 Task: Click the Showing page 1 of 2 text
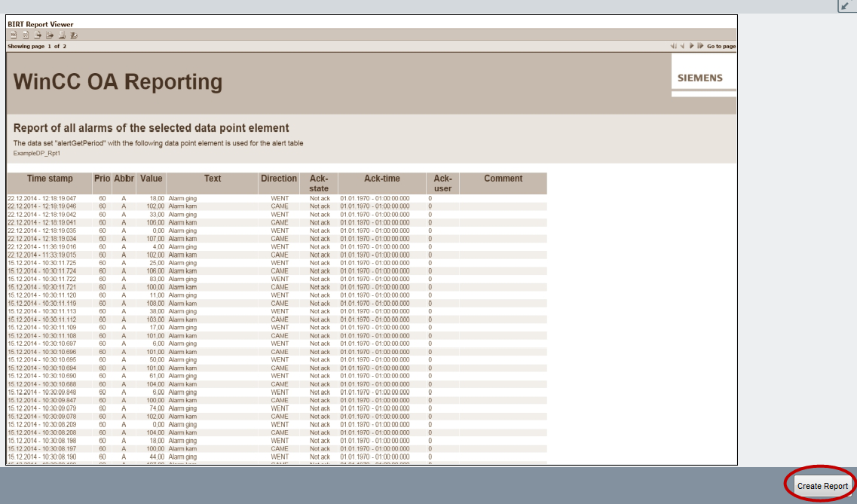point(37,47)
